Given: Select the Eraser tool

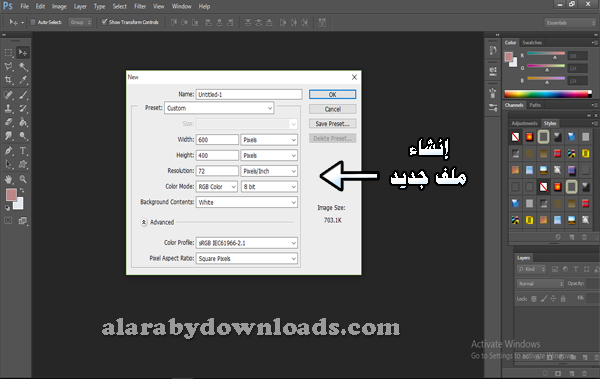Looking at the screenshot, I should (x=8, y=122).
